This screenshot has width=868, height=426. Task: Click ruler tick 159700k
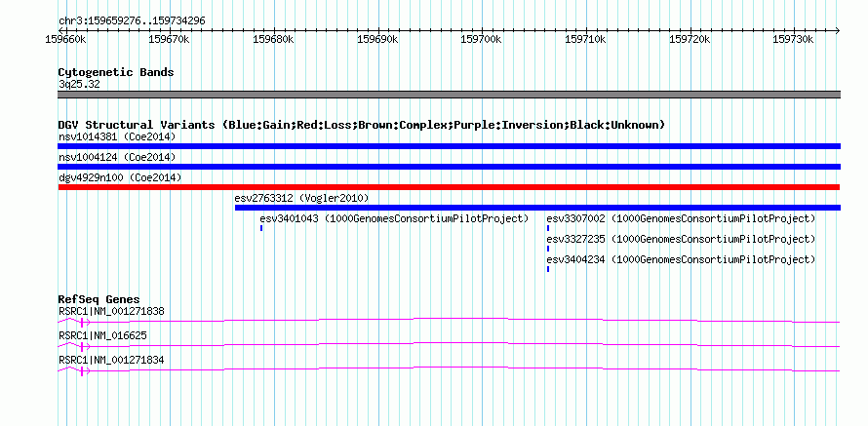pos(481,39)
